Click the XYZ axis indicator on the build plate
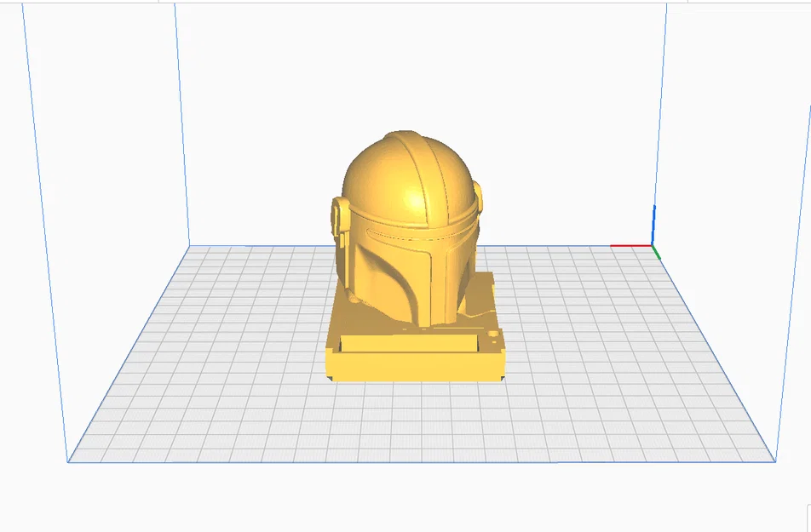The image size is (811, 532). point(636,232)
